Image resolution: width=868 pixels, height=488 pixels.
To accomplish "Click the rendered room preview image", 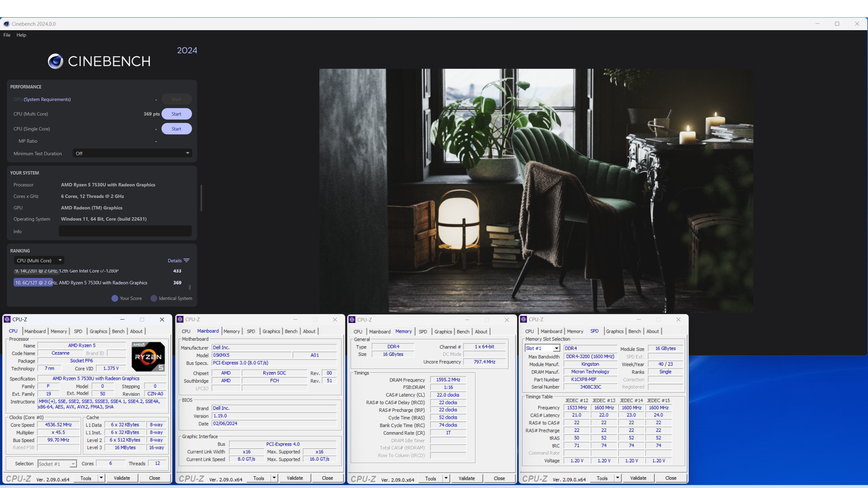I will pyautogui.click(x=536, y=190).
